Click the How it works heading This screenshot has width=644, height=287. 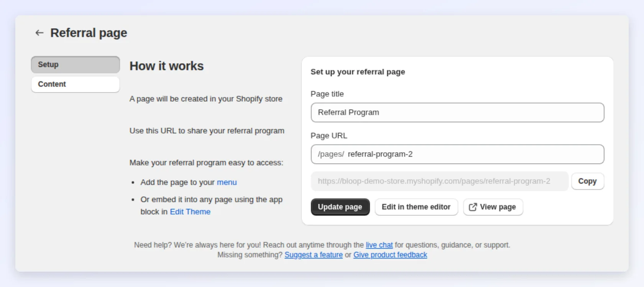(x=166, y=66)
